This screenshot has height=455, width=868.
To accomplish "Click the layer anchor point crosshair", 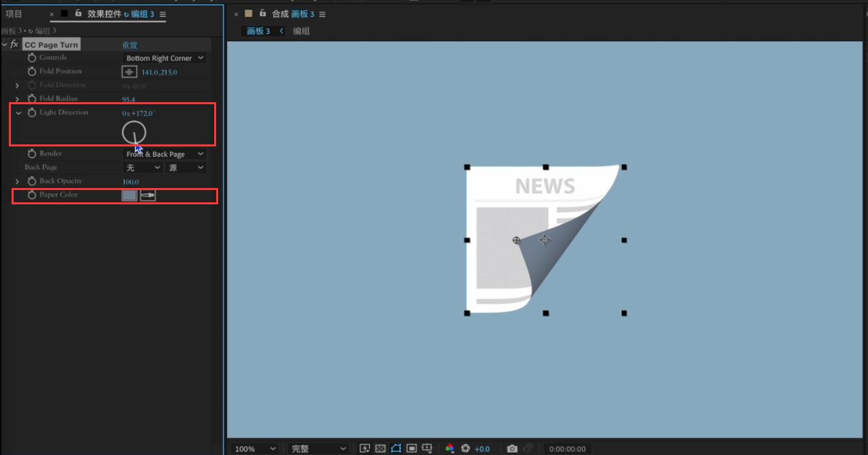I will [x=545, y=240].
